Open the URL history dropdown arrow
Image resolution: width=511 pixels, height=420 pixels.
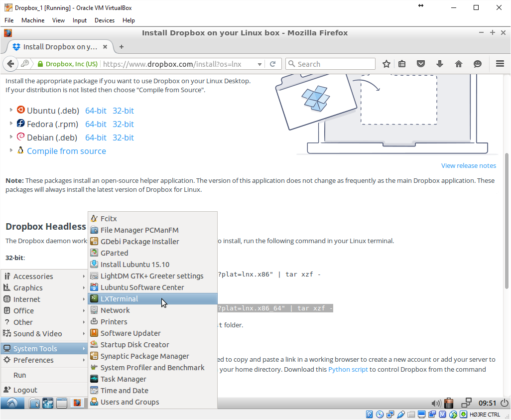point(259,64)
